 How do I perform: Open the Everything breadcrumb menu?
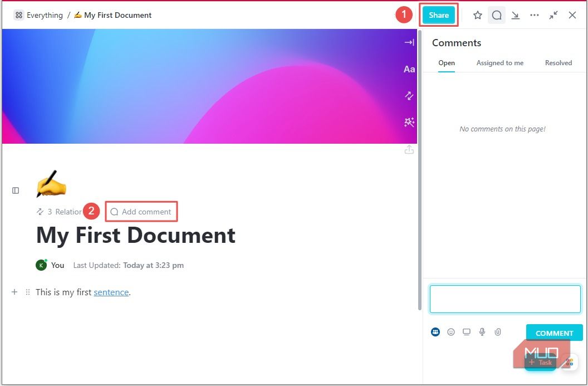point(38,15)
